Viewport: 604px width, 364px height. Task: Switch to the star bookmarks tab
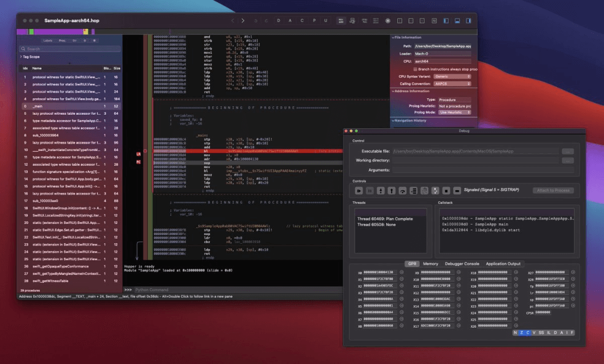85,41
